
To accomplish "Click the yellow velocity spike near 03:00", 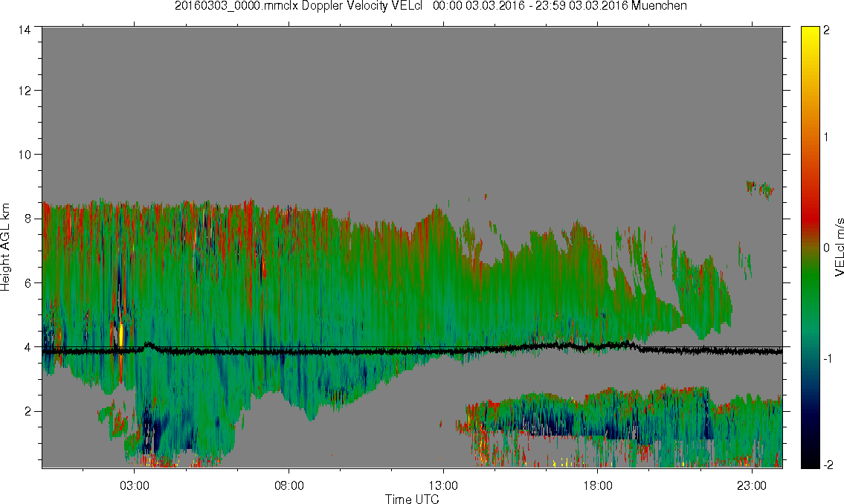I will pyautogui.click(x=121, y=335).
